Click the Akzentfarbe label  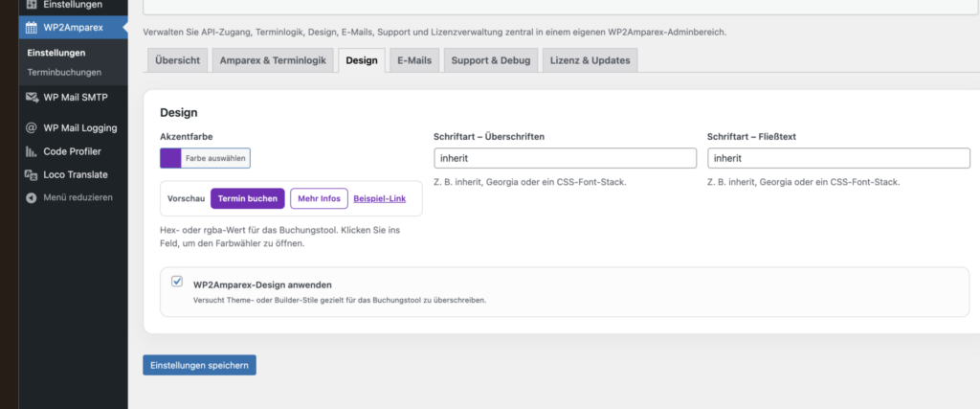coord(188,136)
